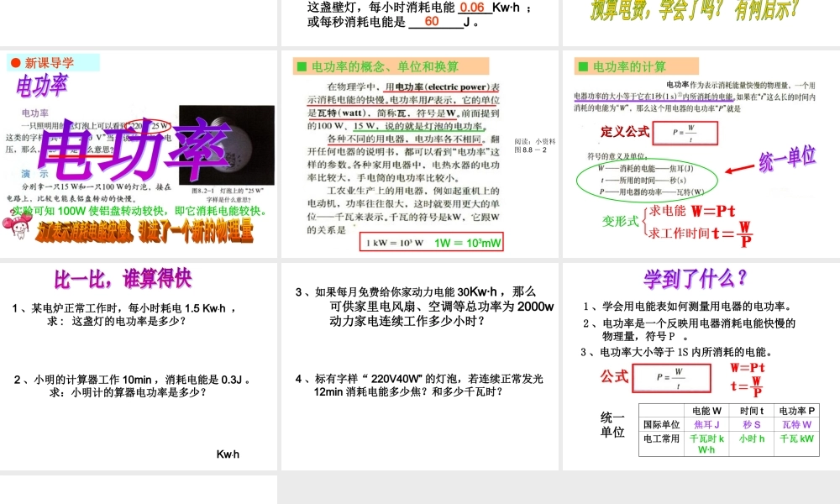Click the red oval around 220 25W
Viewport: 840px width, 504px height.
pos(150,126)
